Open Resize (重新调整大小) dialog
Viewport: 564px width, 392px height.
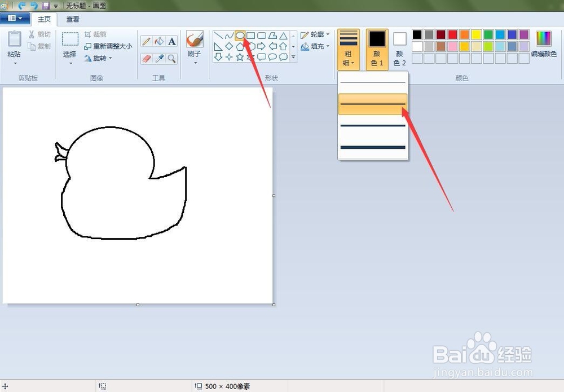point(108,46)
